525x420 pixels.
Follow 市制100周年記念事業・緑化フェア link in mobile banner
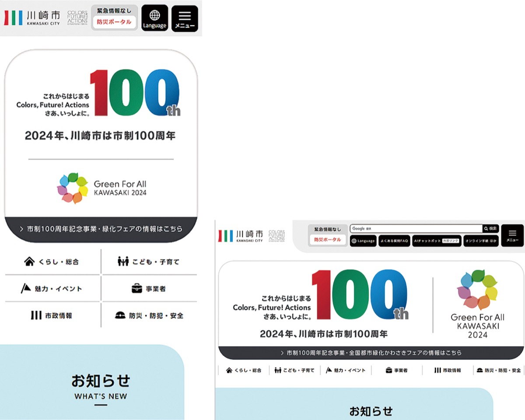pyautogui.click(x=101, y=229)
